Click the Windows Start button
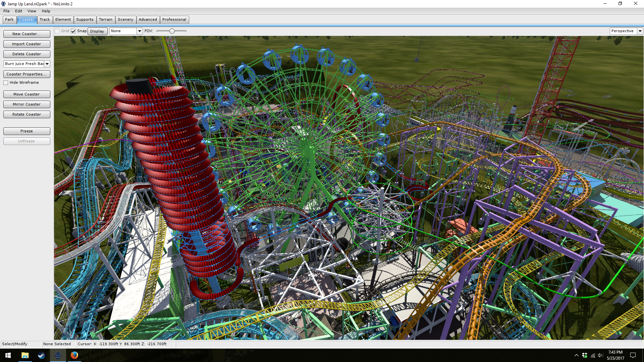This screenshot has width=644, height=362. [8, 355]
